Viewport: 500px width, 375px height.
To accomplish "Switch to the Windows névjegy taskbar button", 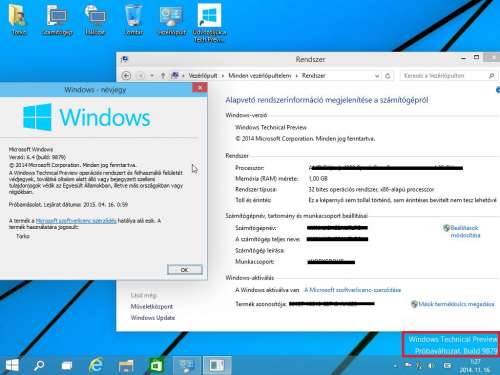I will pyautogui.click(x=217, y=366).
